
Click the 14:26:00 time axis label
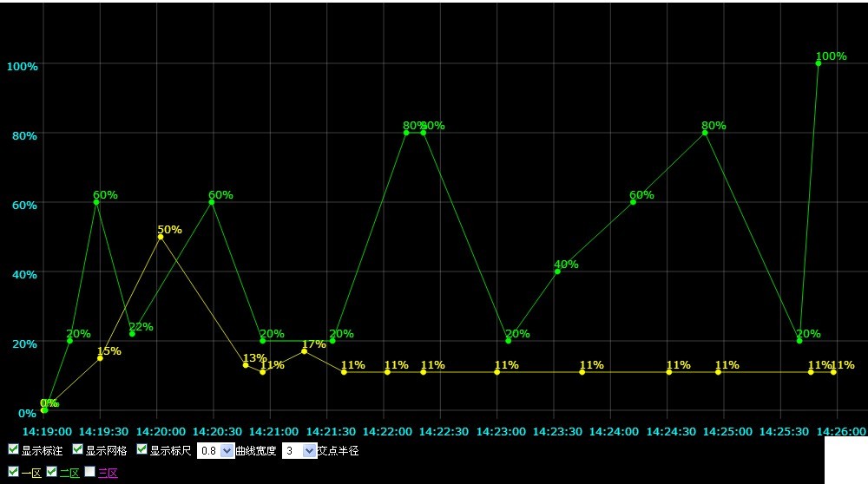click(841, 431)
